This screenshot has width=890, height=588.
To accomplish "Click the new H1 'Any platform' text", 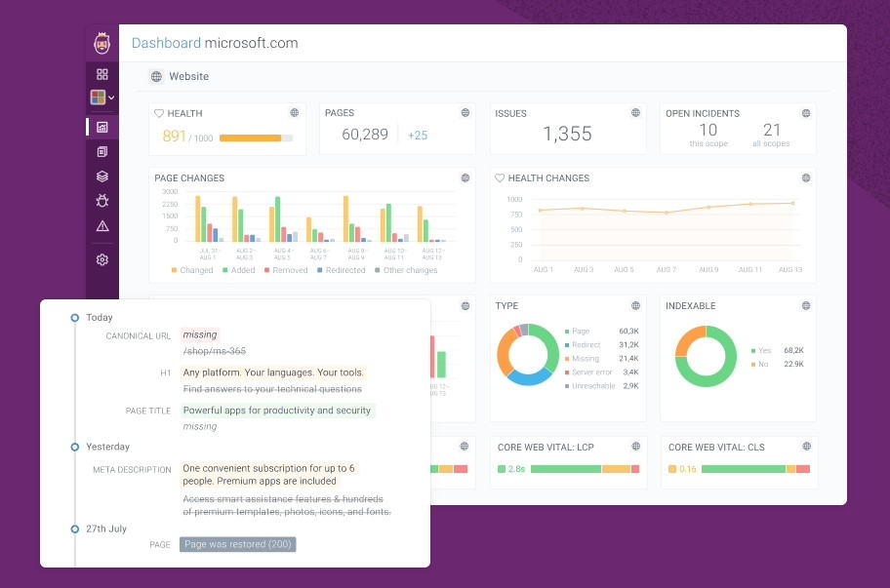I will coord(273,372).
